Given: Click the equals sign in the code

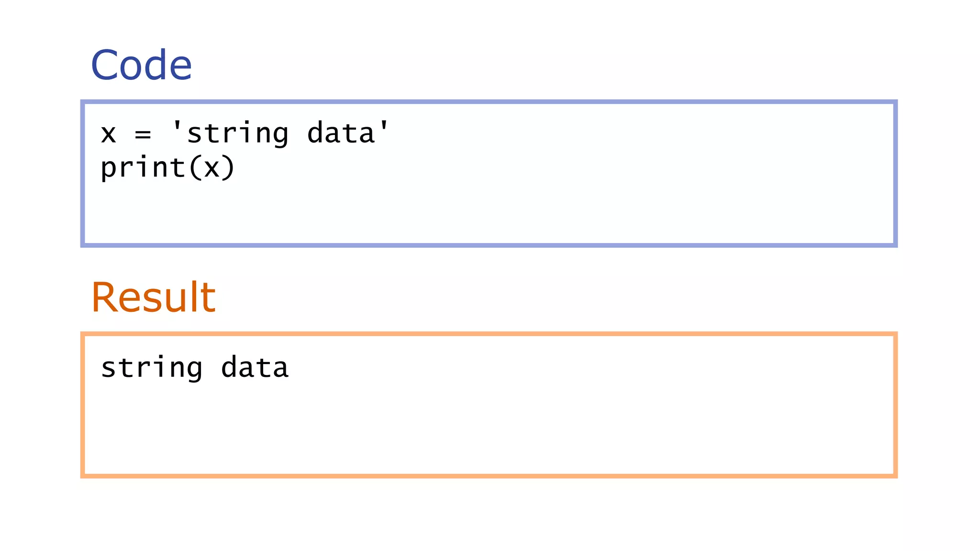Looking at the screenshot, I should click(x=143, y=134).
